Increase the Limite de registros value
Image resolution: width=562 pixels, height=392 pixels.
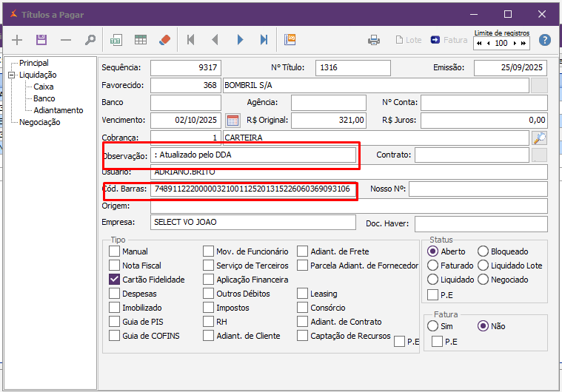pos(514,44)
